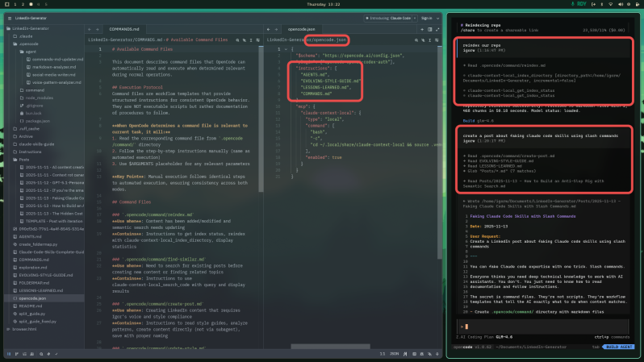Click the volume icon in system bar
This screenshot has width=644, height=362.
click(x=620, y=4)
